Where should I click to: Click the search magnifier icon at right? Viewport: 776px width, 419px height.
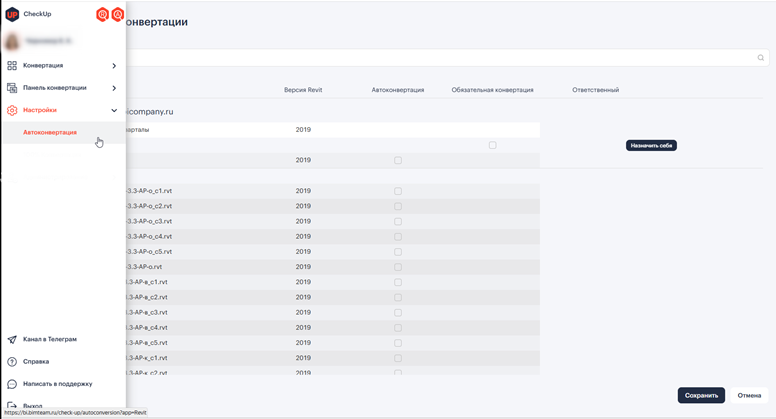[x=761, y=58]
